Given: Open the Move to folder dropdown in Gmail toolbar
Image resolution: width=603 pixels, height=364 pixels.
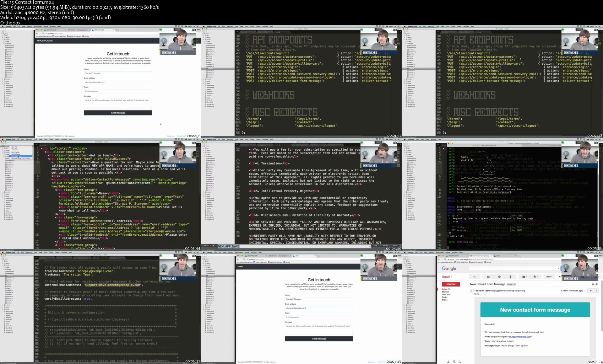Looking at the screenshot, I should pos(524,277).
